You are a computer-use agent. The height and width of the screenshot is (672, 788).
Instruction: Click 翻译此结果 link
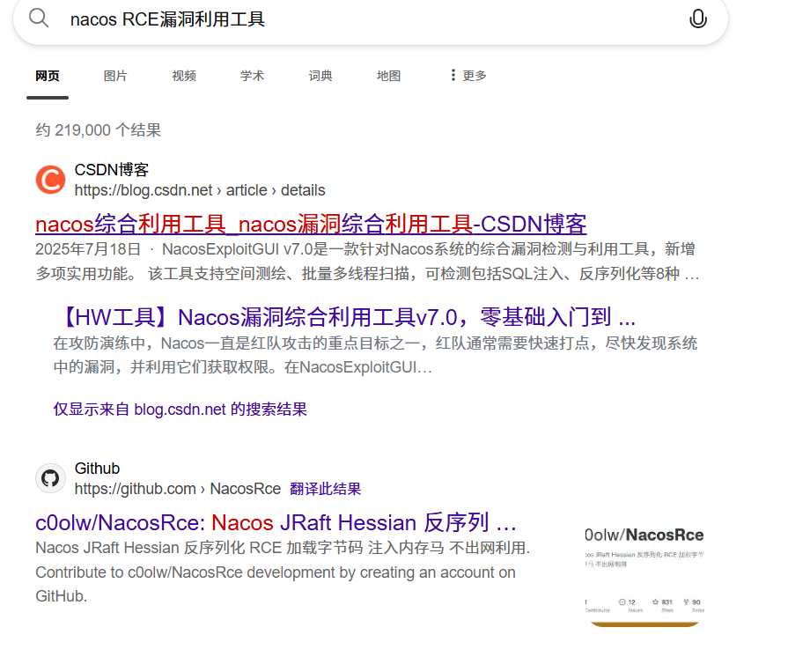(325, 489)
